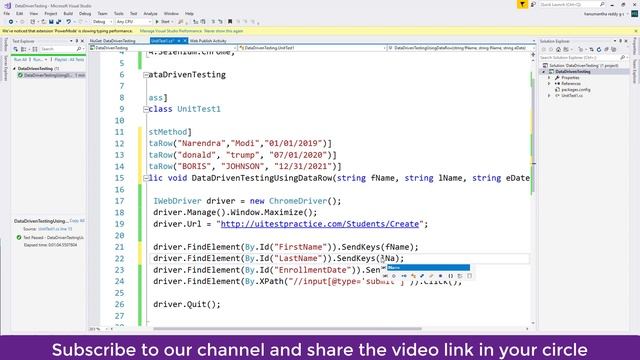Open the DataDrivenTesting.UnitTest1 class dropdown

[312, 48]
